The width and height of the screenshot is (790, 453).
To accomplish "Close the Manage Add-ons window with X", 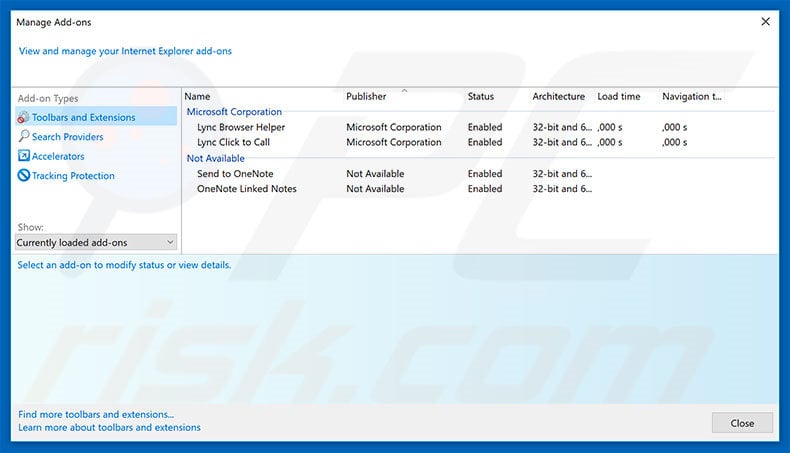I will pyautogui.click(x=765, y=22).
